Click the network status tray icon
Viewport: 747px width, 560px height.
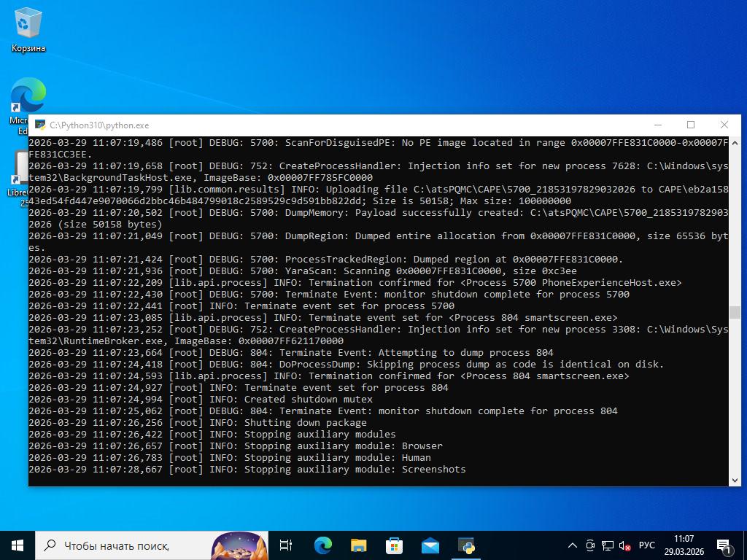click(608, 545)
